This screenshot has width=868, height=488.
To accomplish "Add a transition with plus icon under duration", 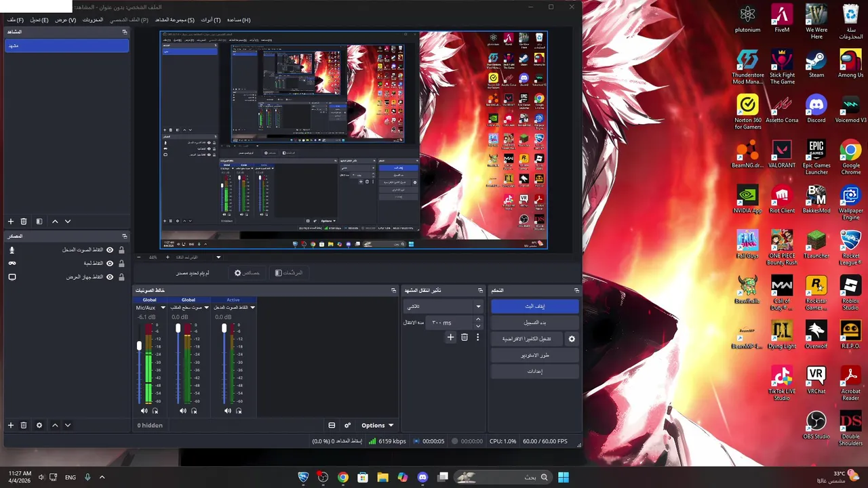I will tap(450, 337).
